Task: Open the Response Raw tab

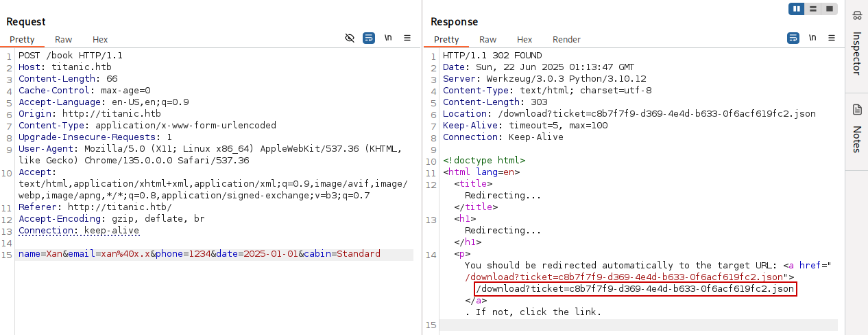Action: [x=487, y=40]
